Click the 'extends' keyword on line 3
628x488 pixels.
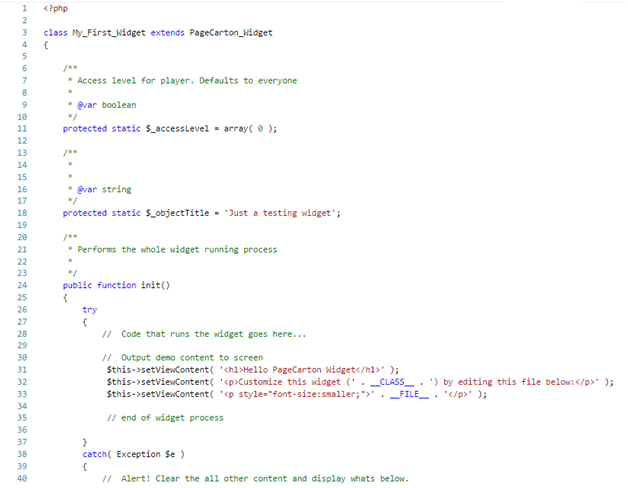tap(167, 33)
